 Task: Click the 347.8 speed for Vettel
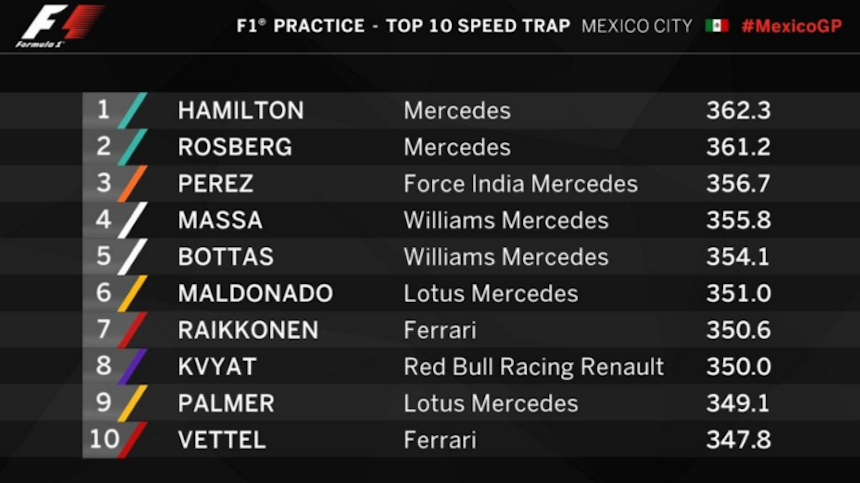(x=738, y=440)
